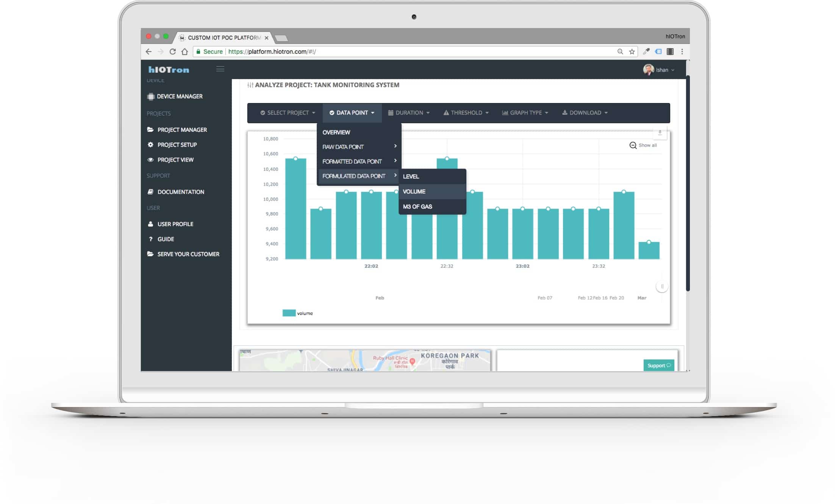Click the eyedropper extension icon

(646, 51)
